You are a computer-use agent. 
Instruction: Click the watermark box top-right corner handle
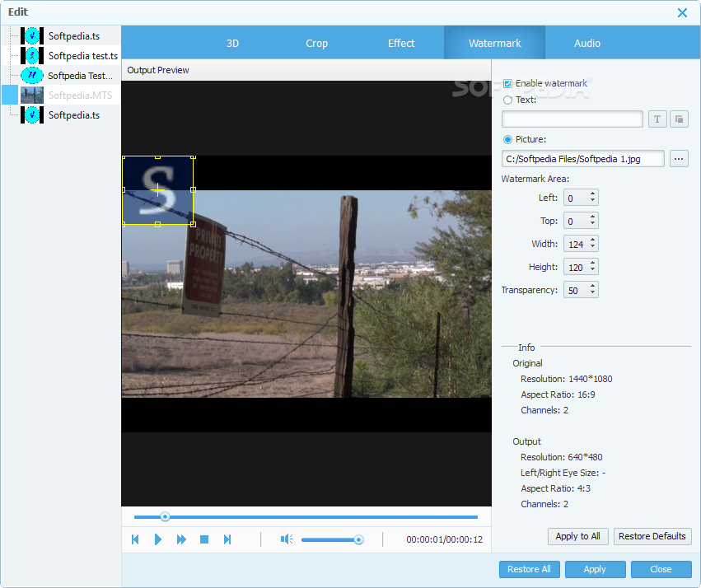(193, 156)
